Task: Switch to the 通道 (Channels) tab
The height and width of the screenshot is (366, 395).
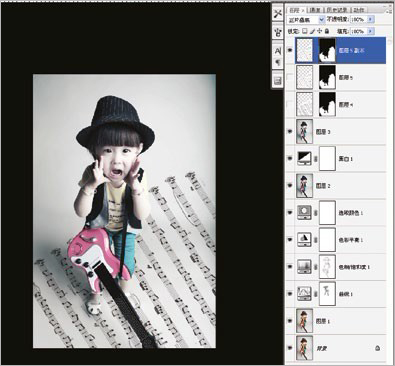Action: click(x=315, y=10)
